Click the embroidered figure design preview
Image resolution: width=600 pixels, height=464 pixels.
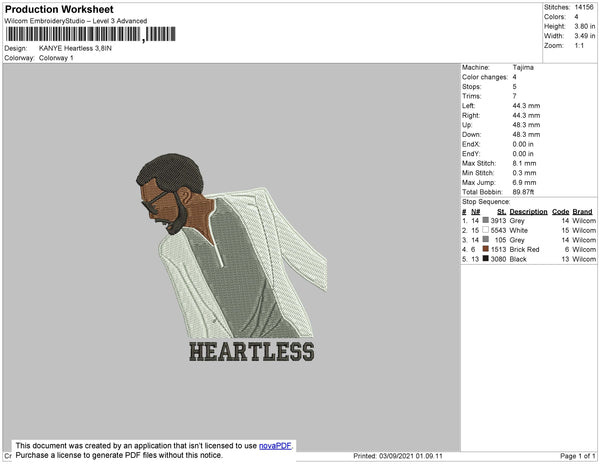[232, 247]
